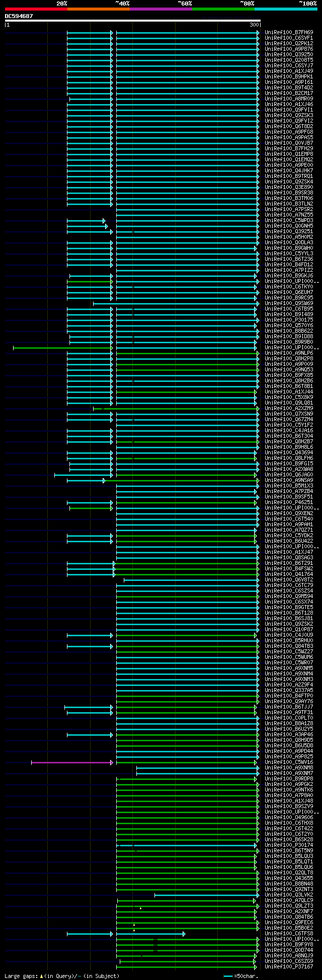Select the UniRef100_Q4JHK7 label
Viewport: 322px width, 980px height.
pos(289,170)
